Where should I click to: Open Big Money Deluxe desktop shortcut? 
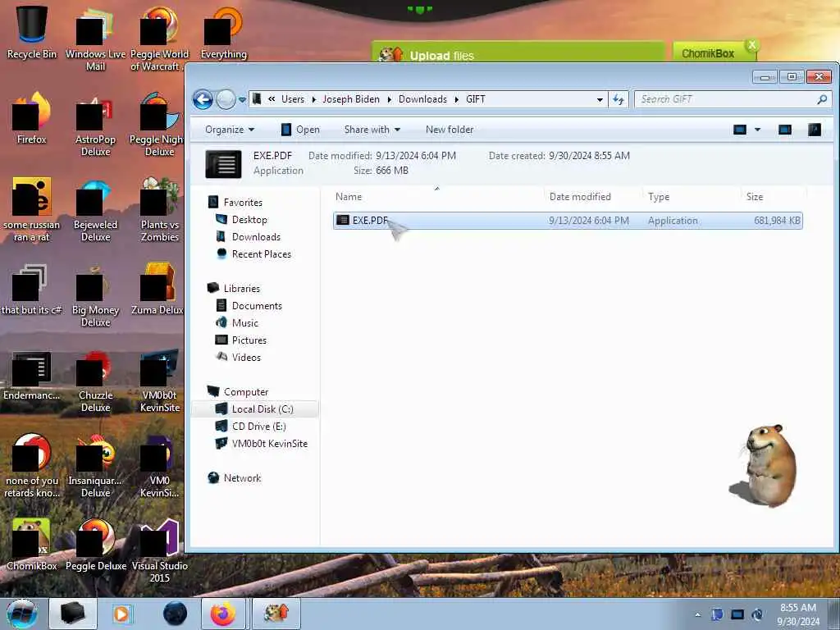click(x=95, y=295)
